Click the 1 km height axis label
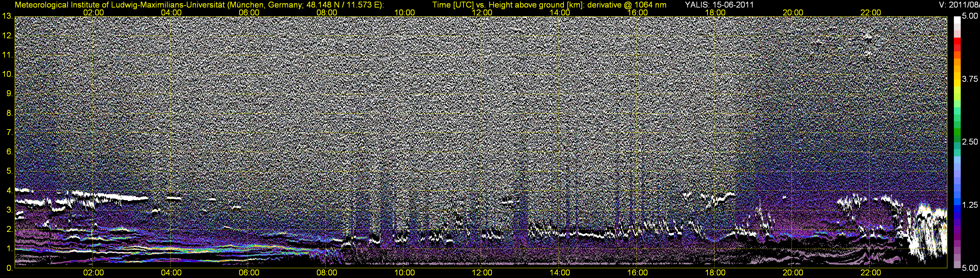980x278 pixels. click(9, 249)
